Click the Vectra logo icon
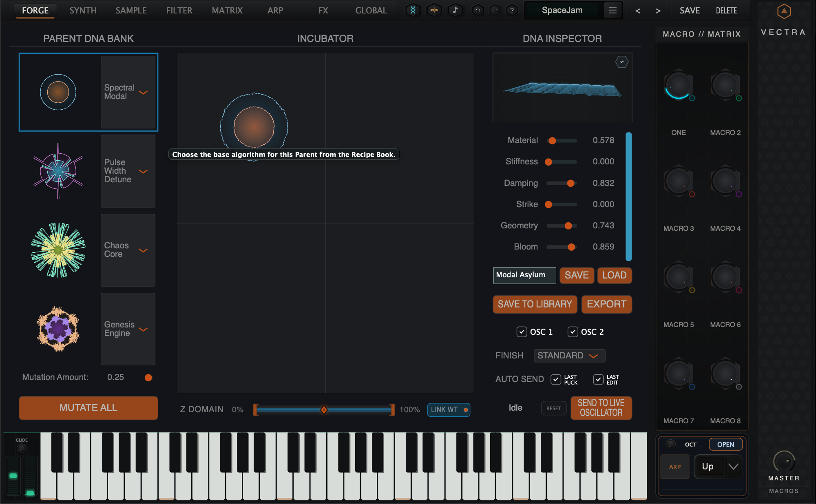Screen dimensions: 816x504 click(x=783, y=11)
